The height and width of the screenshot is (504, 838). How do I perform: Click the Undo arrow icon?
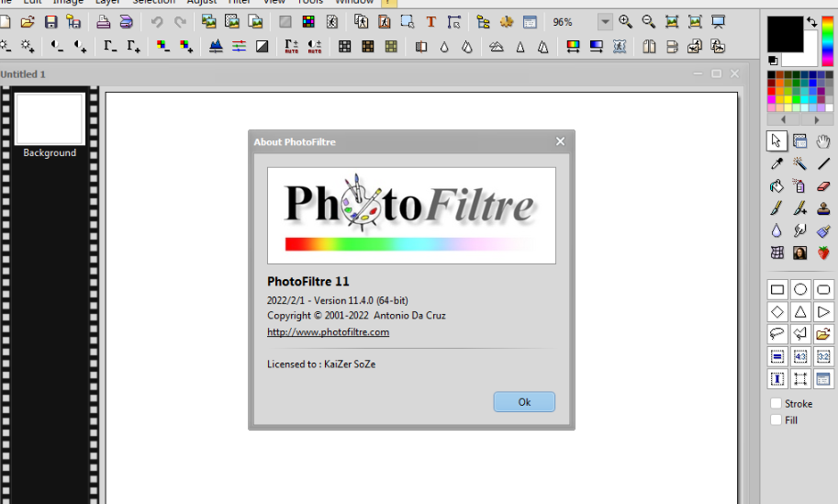coord(157,22)
